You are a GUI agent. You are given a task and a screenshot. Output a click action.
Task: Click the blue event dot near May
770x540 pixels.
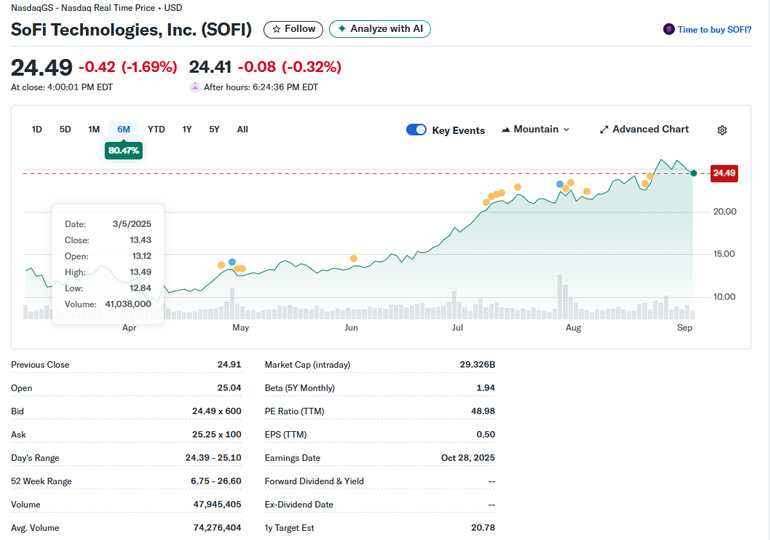click(232, 262)
